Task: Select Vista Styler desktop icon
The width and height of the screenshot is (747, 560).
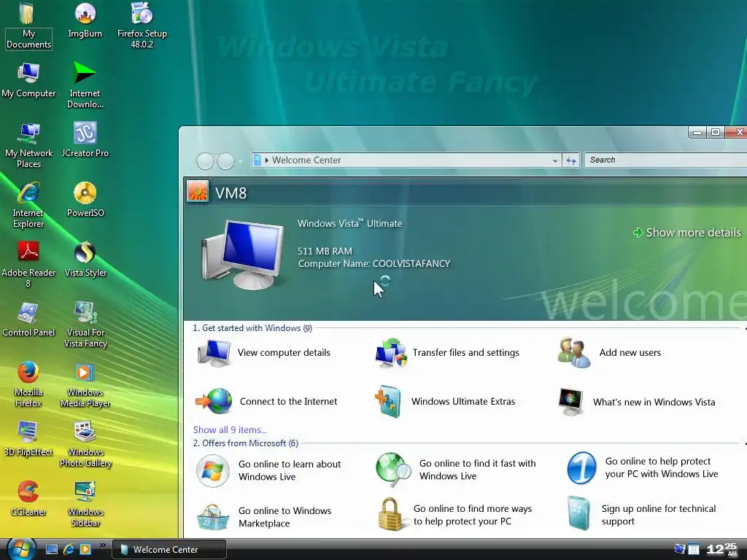Action: click(x=85, y=260)
